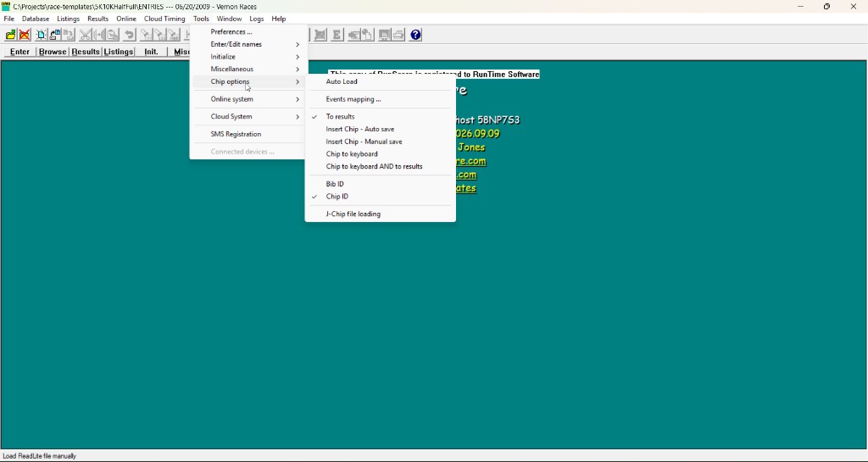Image resolution: width=868 pixels, height=462 pixels.
Task: Expand the Chip options submenu arrow
Action: [298, 82]
